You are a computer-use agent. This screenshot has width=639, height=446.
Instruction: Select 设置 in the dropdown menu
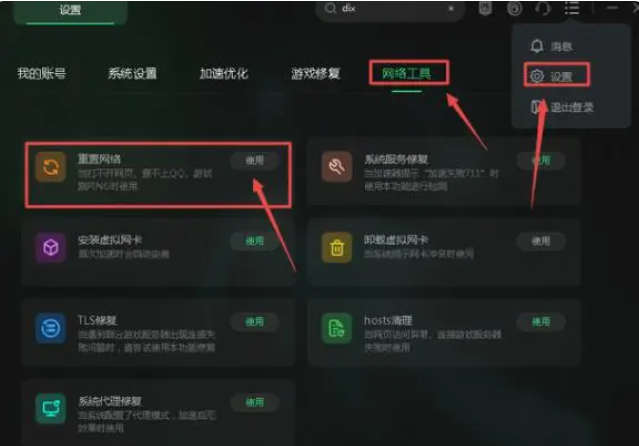click(557, 75)
